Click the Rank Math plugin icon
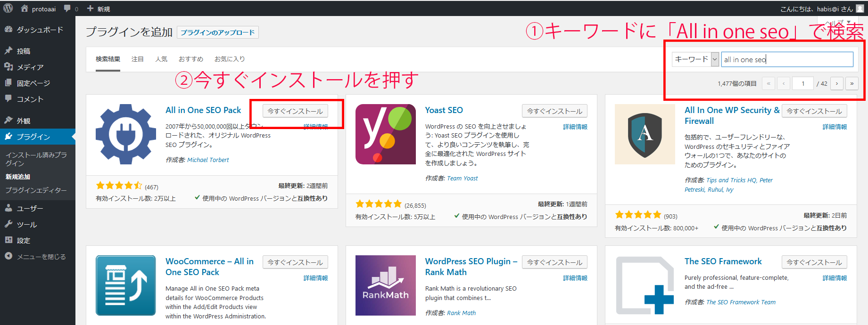The image size is (868, 325). (385, 285)
